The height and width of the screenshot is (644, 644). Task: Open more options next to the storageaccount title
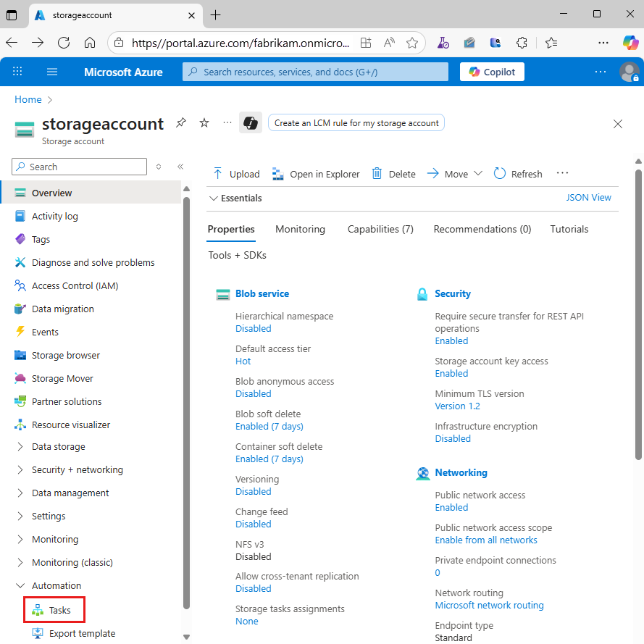coord(227,123)
